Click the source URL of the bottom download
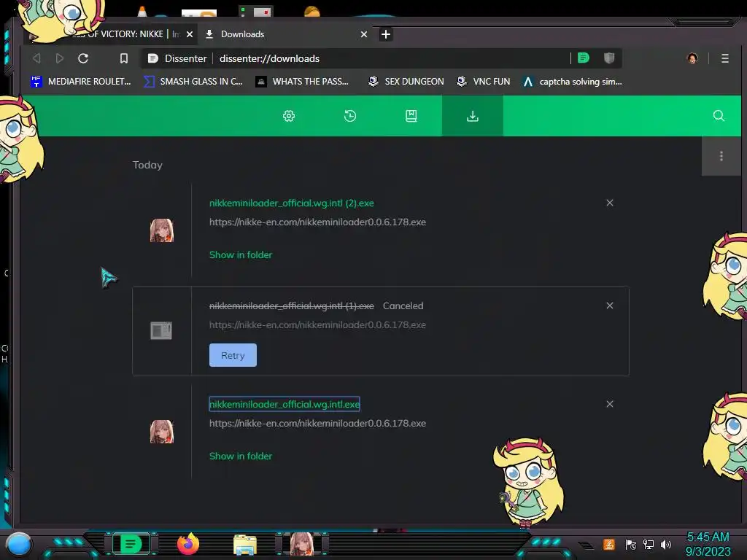The image size is (747, 560). 318,424
